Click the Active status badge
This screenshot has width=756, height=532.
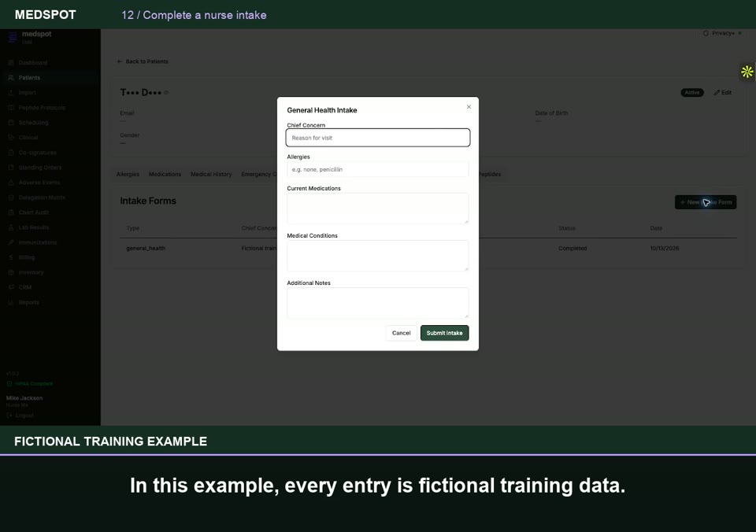point(692,93)
